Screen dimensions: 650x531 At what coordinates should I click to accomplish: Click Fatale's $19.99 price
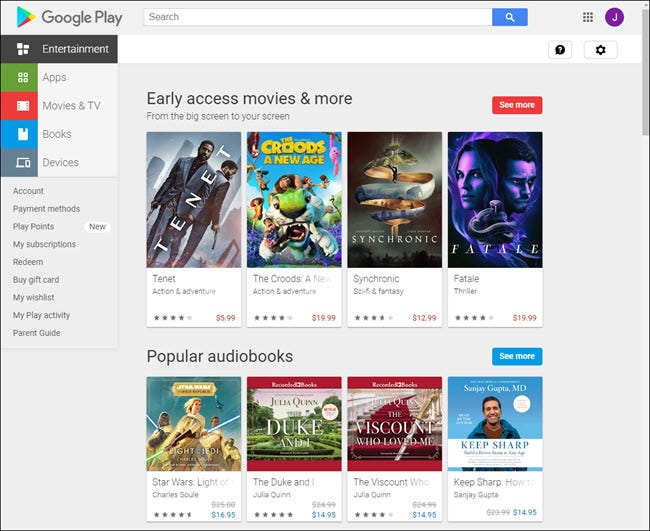524,318
